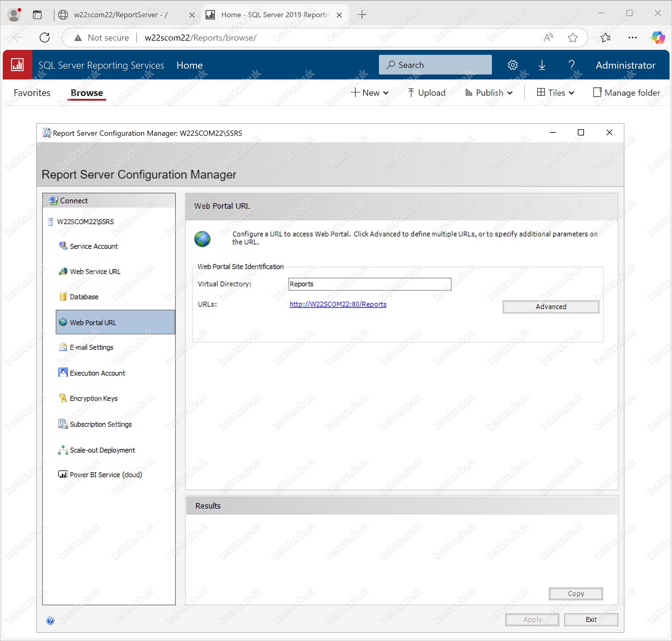672x641 pixels.
Task: Click the Search box in the SSRS header
Action: tap(435, 65)
